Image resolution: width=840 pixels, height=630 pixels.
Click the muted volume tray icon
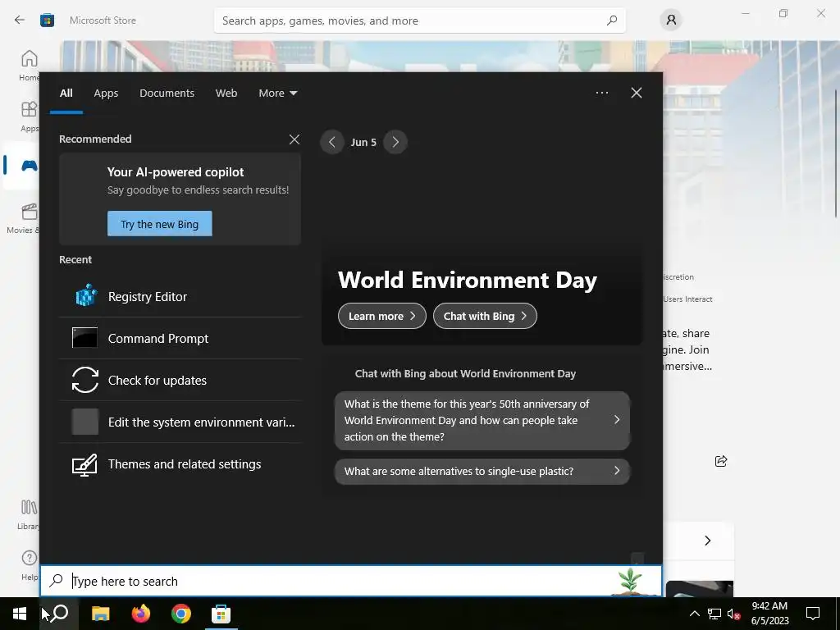(733, 614)
